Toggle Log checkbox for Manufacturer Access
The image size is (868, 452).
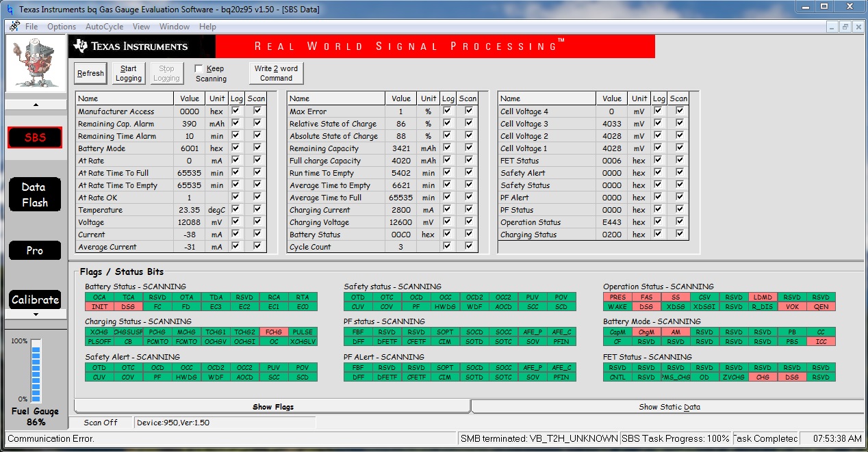click(x=236, y=111)
